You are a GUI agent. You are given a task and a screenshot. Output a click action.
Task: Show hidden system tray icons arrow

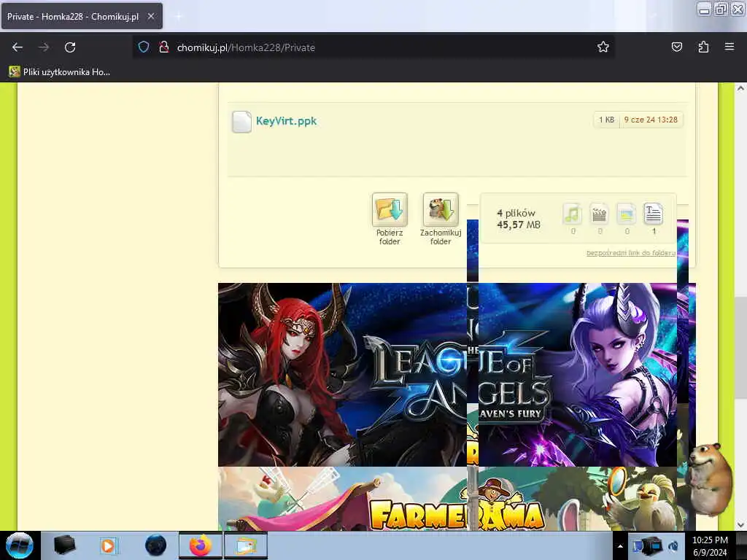click(620, 546)
